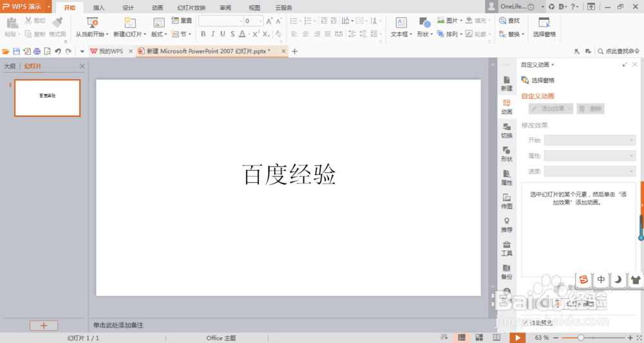This screenshot has height=343, width=644.
Task: Open the Transition (切换) sidebar panel
Action: (506, 131)
